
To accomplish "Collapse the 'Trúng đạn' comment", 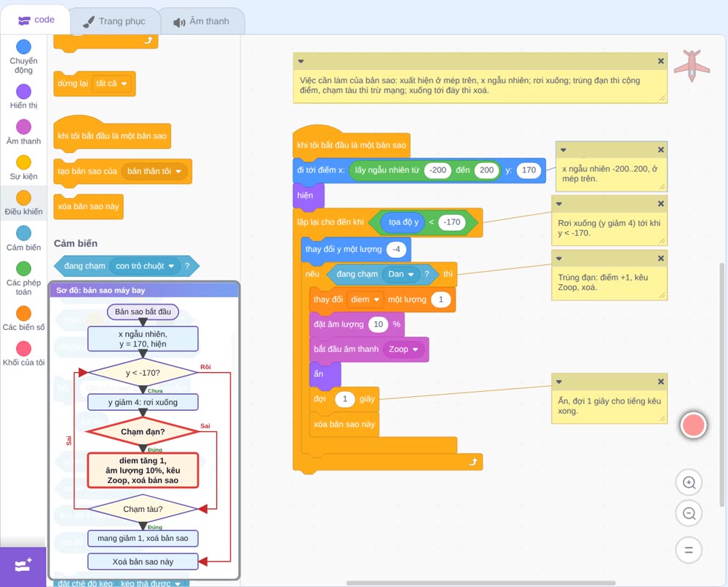I will [x=559, y=259].
